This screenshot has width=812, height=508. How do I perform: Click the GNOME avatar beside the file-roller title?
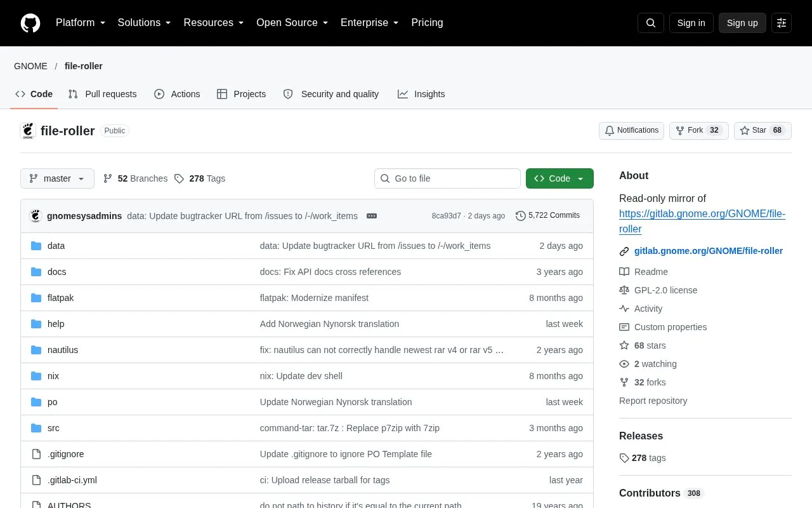tap(28, 131)
